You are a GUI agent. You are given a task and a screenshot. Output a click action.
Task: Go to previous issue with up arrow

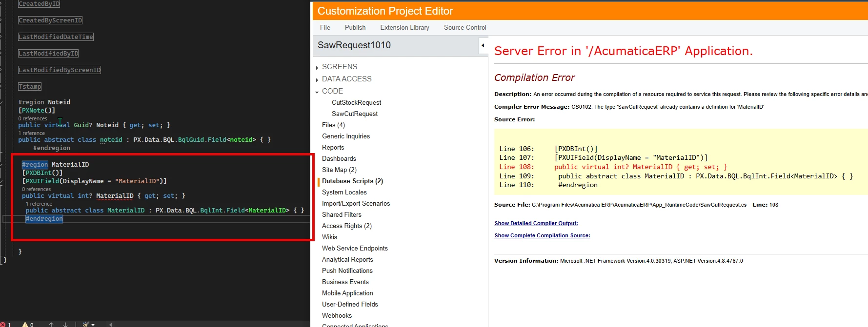(51, 324)
